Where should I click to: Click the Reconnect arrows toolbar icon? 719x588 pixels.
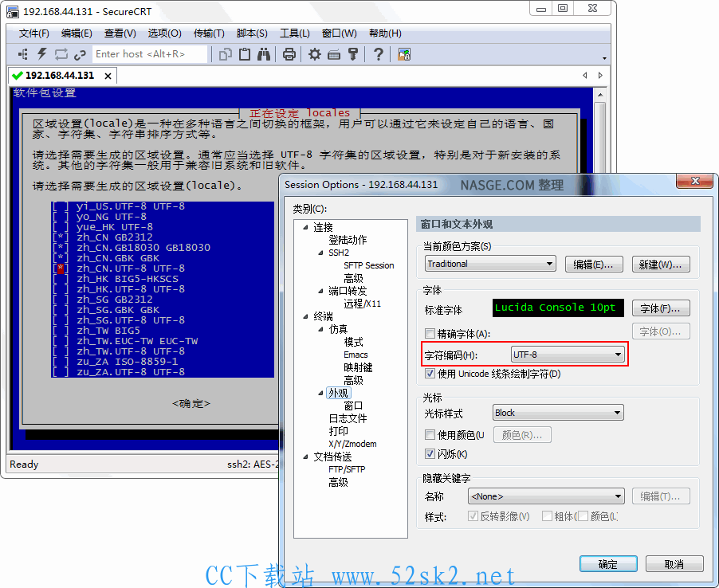tap(61, 54)
